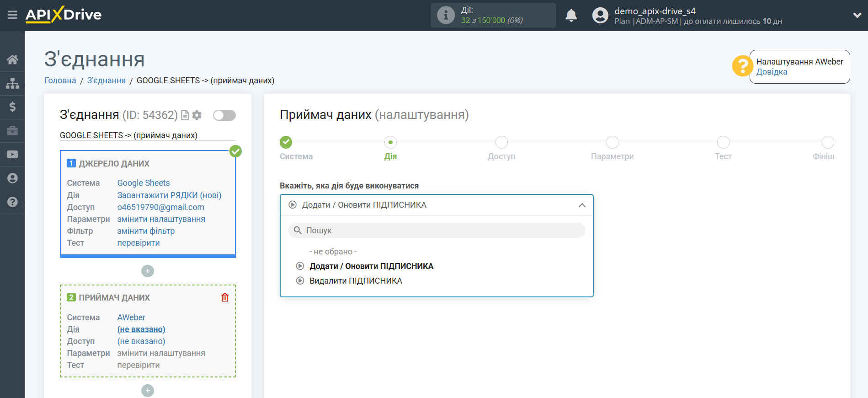
Task: Click the AWeber system link
Action: (131, 317)
